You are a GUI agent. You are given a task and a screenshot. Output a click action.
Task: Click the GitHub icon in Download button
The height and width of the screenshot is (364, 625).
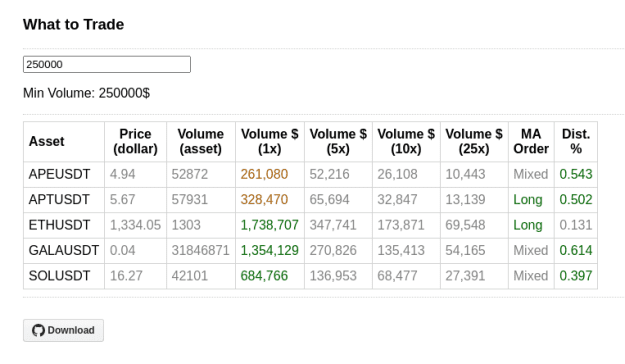[38, 331]
